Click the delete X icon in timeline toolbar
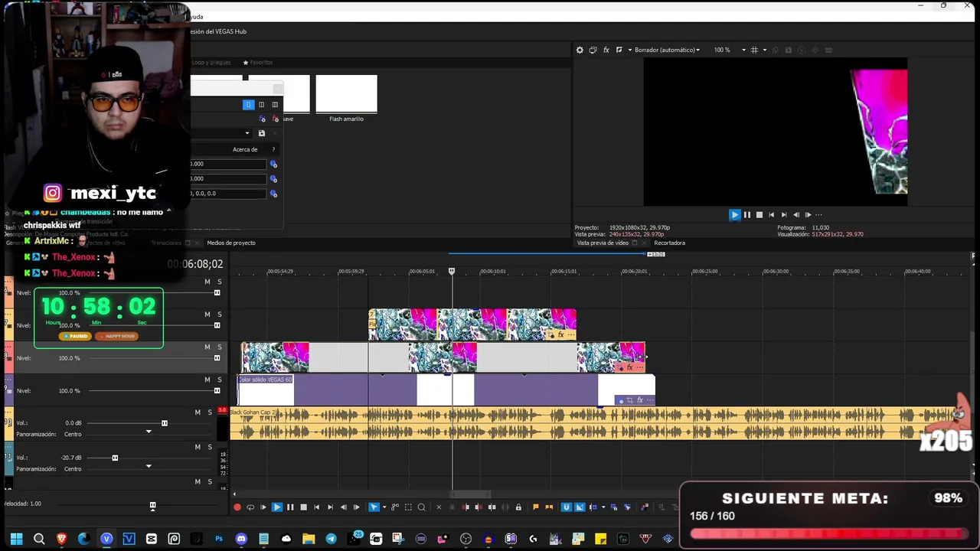Image resolution: width=980 pixels, height=551 pixels. pyautogui.click(x=439, y=507)
